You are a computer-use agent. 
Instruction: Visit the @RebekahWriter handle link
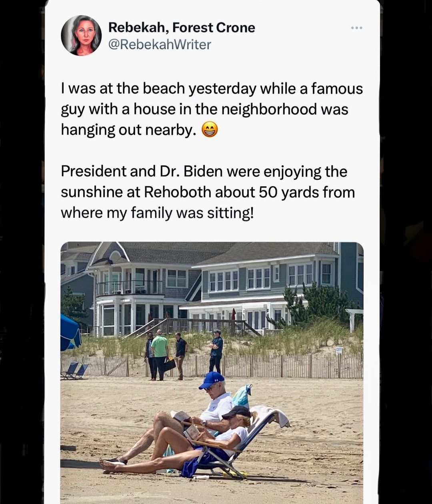coord(160,44)
